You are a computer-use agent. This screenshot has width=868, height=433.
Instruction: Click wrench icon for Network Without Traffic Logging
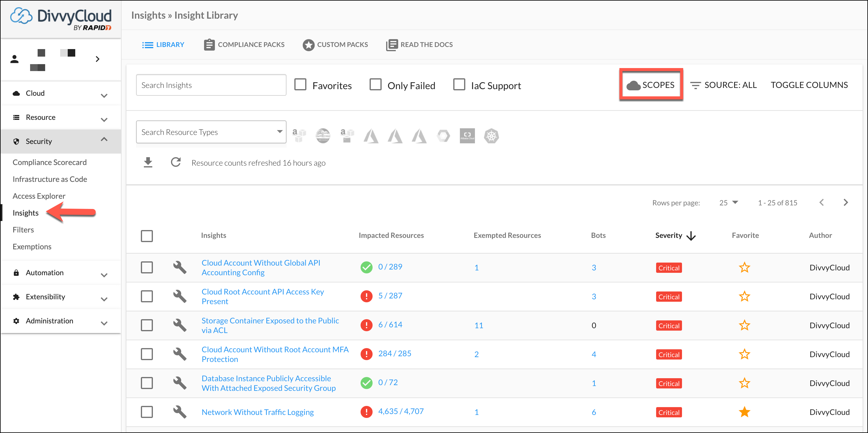tap(180, 412)
